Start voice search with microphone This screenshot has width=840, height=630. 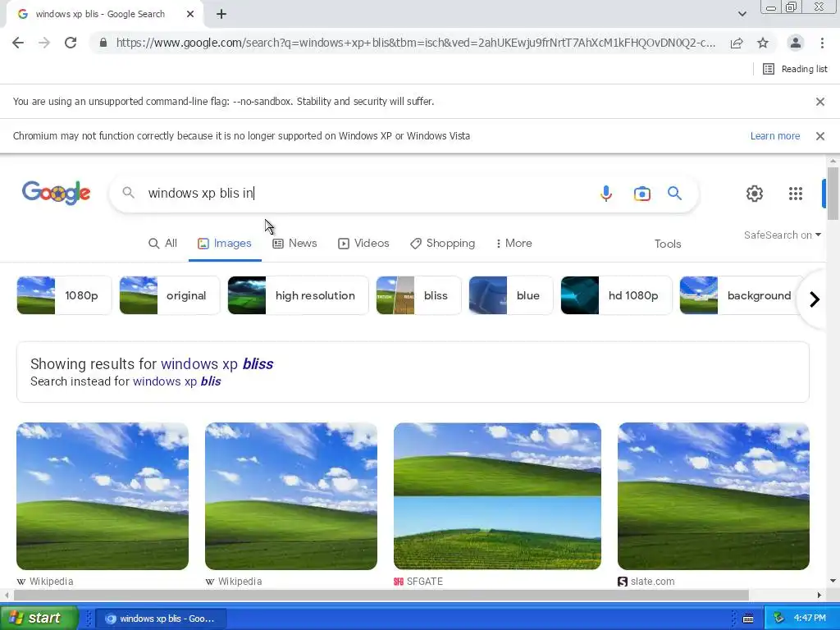(x=606, y=194)
